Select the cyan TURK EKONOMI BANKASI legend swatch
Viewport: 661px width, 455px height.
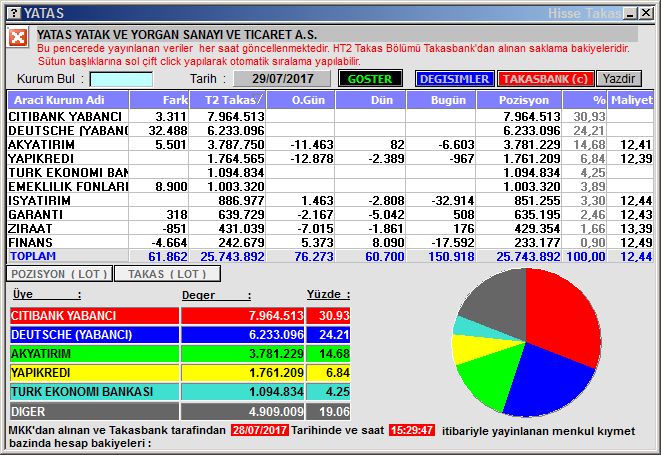tap(94, 392)
